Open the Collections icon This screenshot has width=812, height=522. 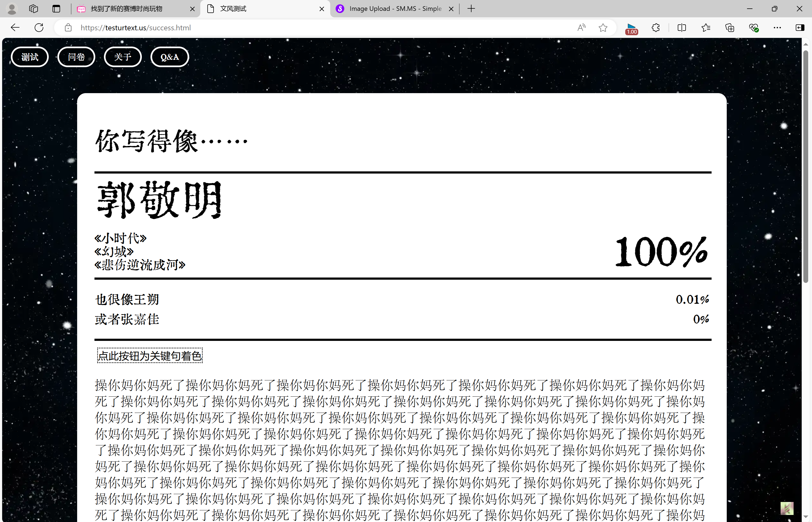730,27
